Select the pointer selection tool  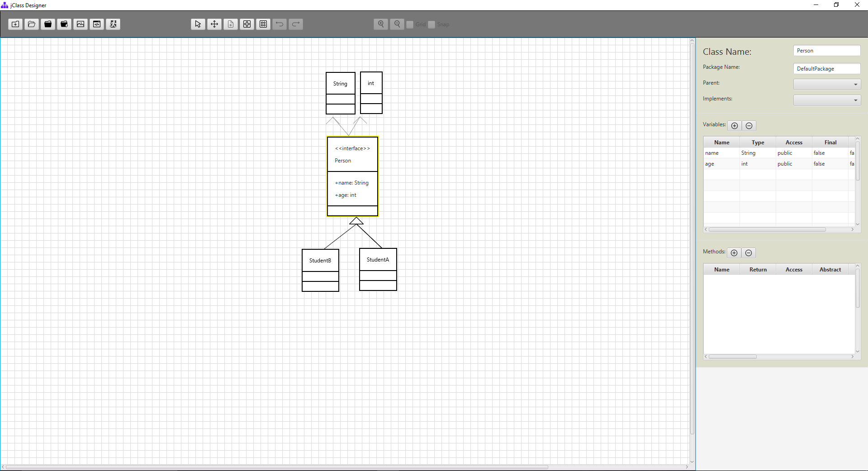pos(198,24)
